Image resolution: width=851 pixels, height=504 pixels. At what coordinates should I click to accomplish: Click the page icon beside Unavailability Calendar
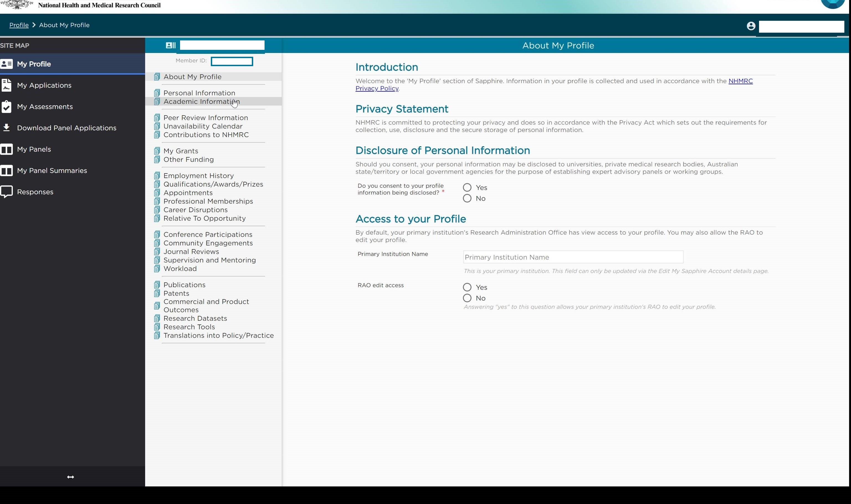click(157, 126)
